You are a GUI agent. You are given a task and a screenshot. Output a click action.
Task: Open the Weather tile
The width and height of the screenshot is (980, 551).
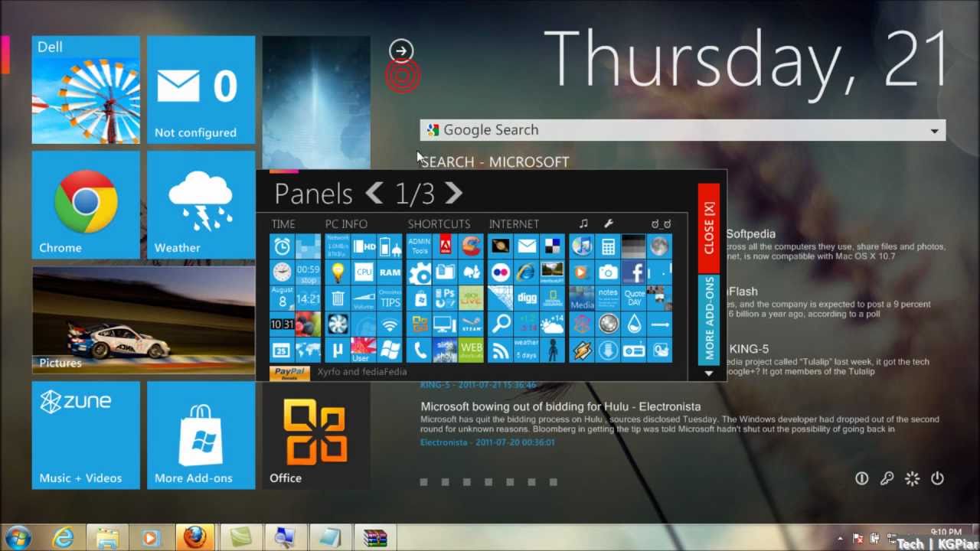(x=201, y=205)
